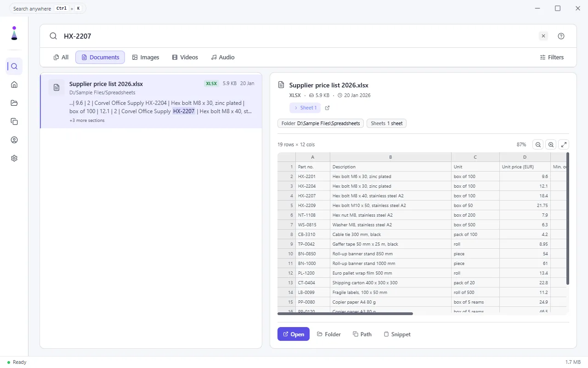Open the folders view from the sidebar
The width and height of the screenshot is (588, 368).
click(14, 103)
